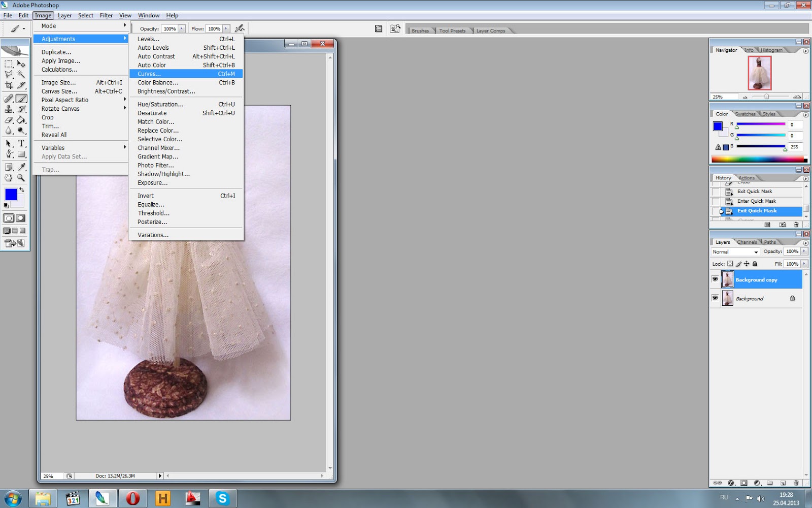Select the Blur tool
The width and height of the screenshot is (812, 508).
click(x=9, y=131)
